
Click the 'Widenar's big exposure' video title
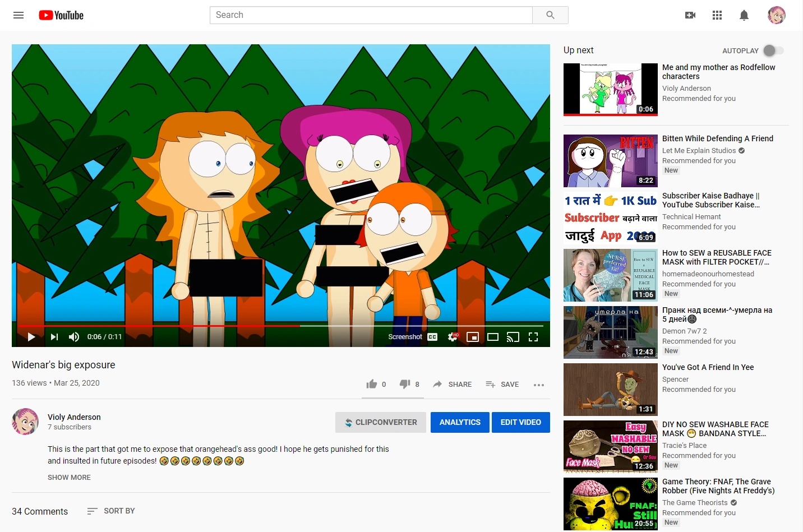(63, 365)
